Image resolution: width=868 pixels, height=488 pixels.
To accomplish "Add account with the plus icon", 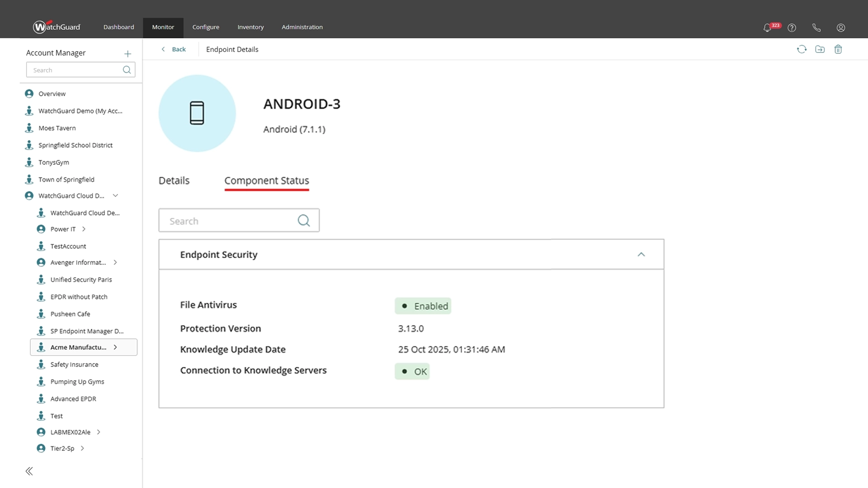I will tap(127, 54).
